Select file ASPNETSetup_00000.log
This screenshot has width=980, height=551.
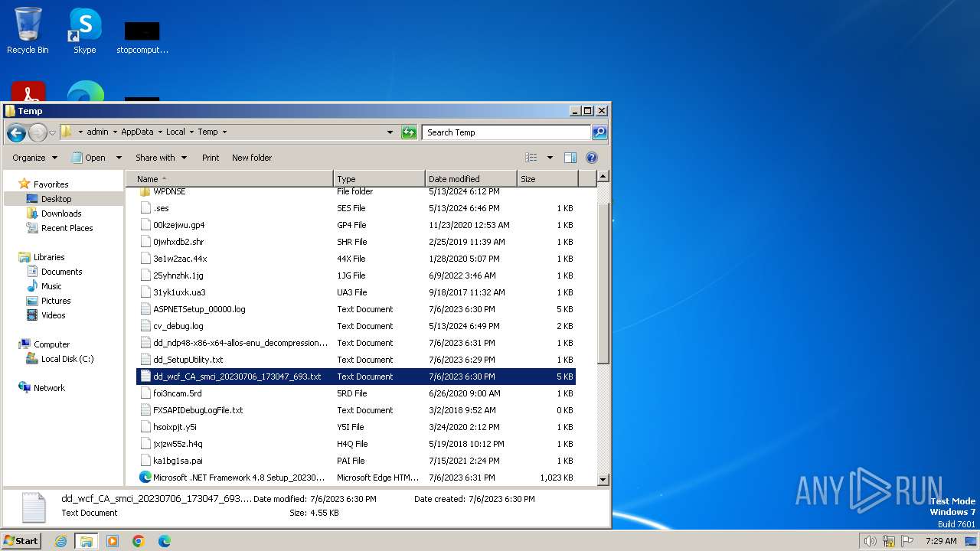click(x=356, y=309)
